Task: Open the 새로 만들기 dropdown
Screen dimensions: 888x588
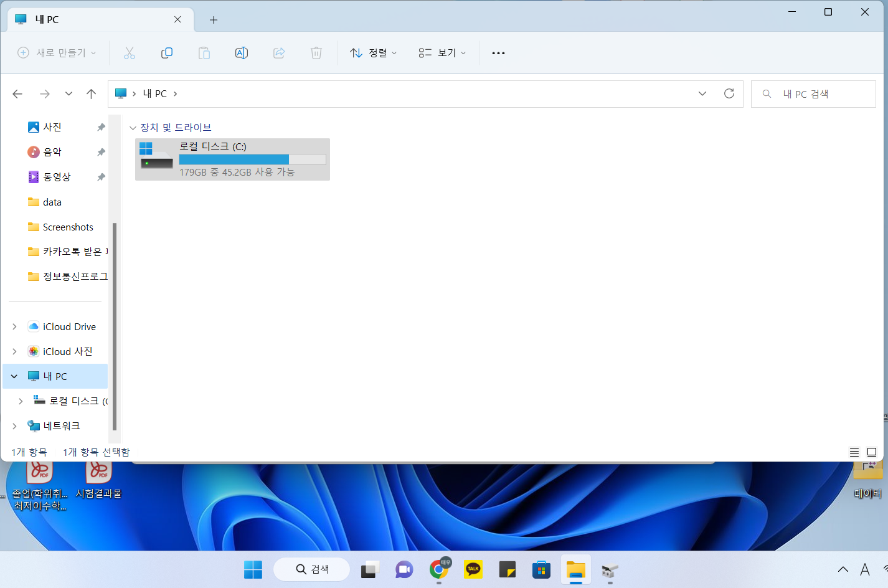Action: [x=57, y=53]
